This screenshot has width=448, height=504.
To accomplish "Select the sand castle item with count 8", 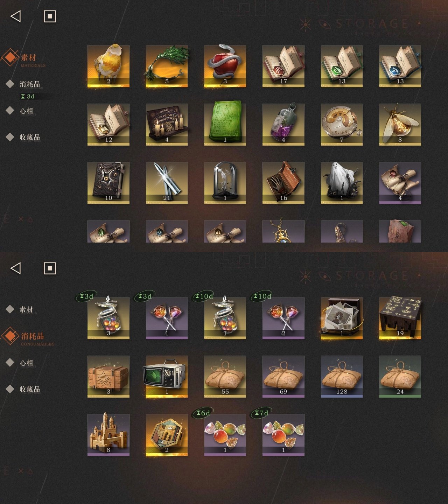I will click(108, 435).
